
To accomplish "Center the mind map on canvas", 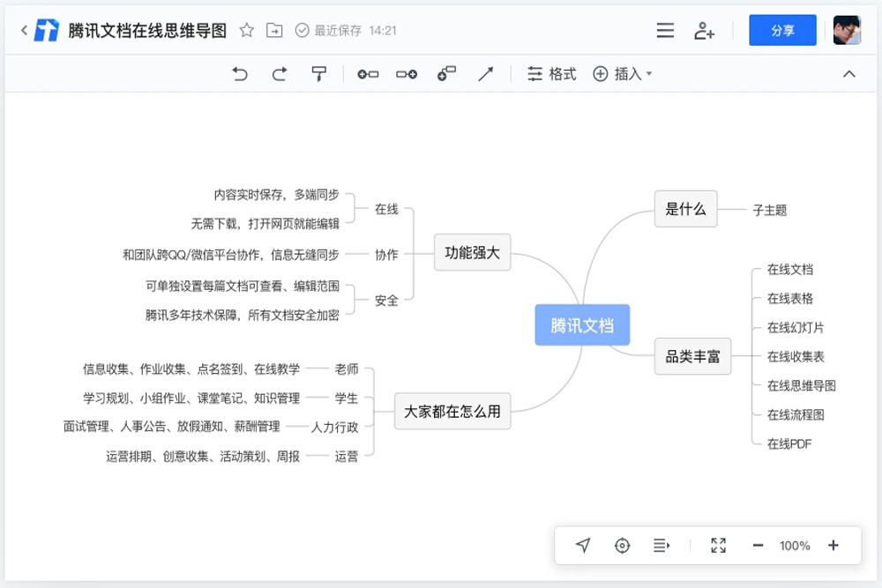I will pyautogui.click(x=622, y=546).
